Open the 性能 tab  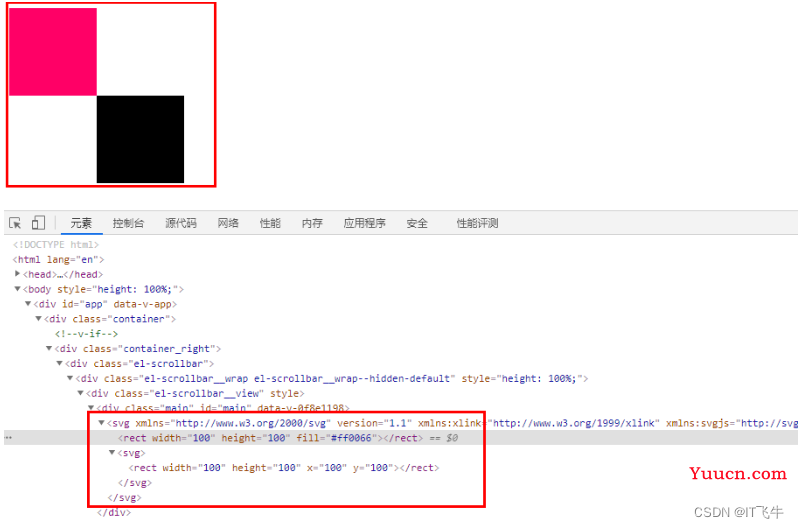point(270,223)
